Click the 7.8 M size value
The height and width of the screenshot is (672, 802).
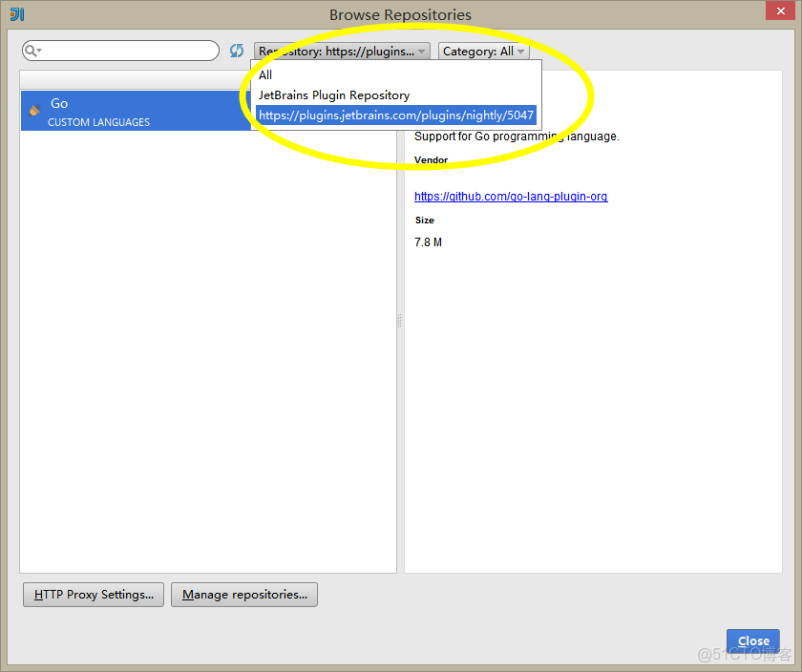tap(428, 242)
